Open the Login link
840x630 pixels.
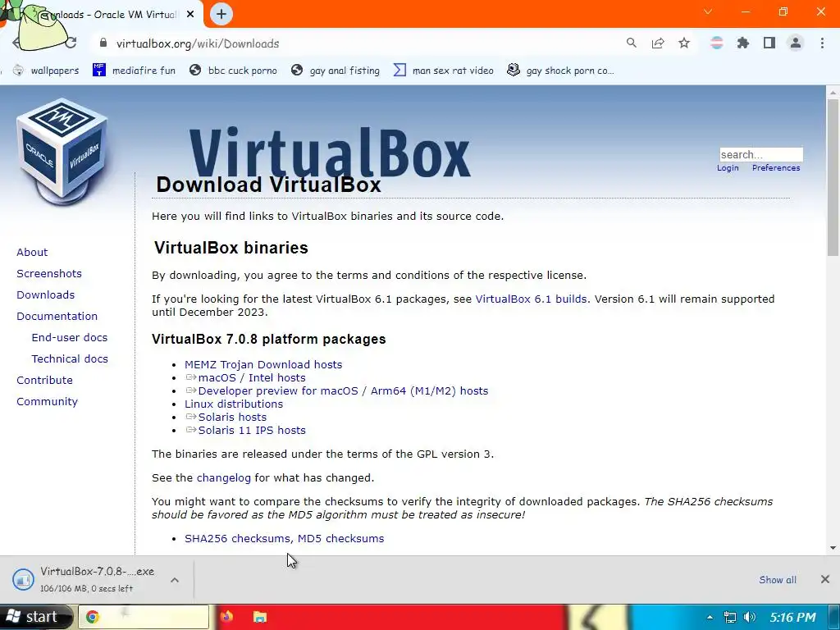[x=728, y=167]
